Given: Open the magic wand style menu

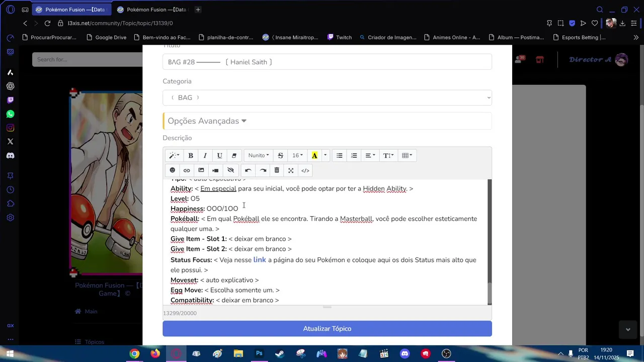Looking at the screenshot, I should coord(174,155).
